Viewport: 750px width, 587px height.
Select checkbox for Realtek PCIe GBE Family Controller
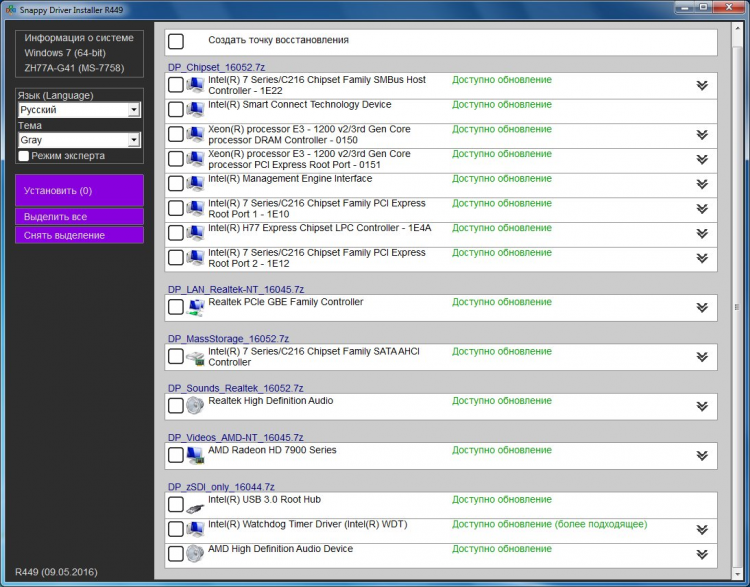tap(176, 307)
